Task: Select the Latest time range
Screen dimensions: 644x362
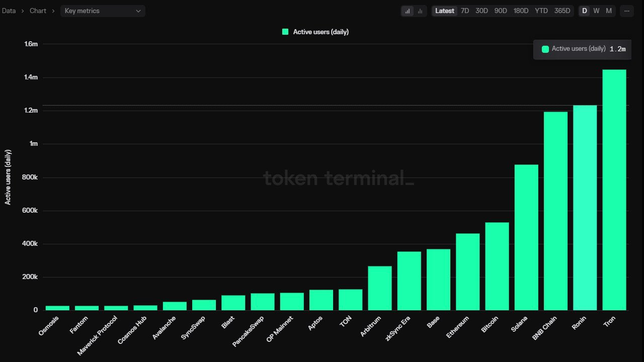Action: click(x=445, y=11)
